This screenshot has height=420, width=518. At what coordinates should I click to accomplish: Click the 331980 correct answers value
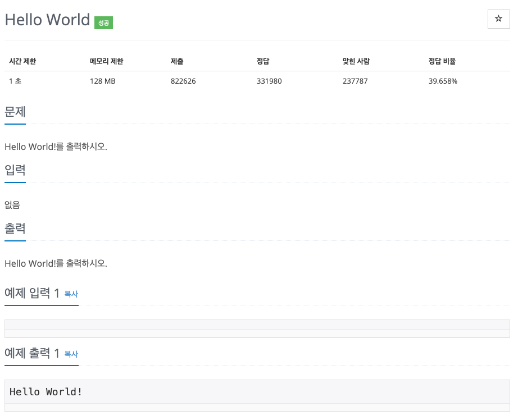click(x=269, y=81)
